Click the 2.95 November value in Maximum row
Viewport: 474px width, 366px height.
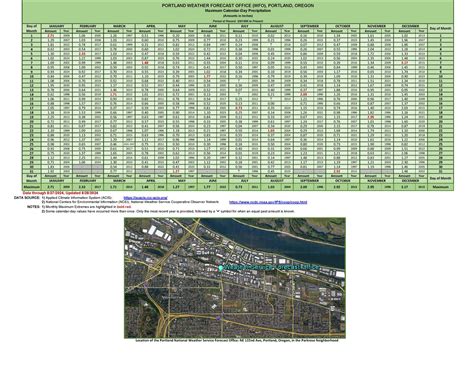click(371, 187)
